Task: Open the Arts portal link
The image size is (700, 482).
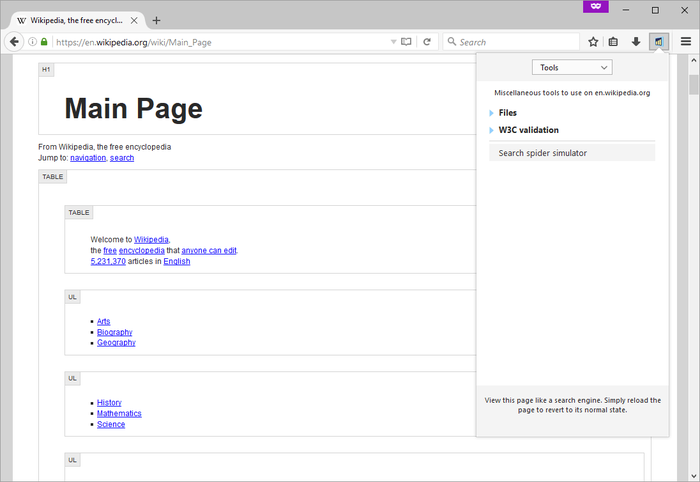Action: point(104,321)
